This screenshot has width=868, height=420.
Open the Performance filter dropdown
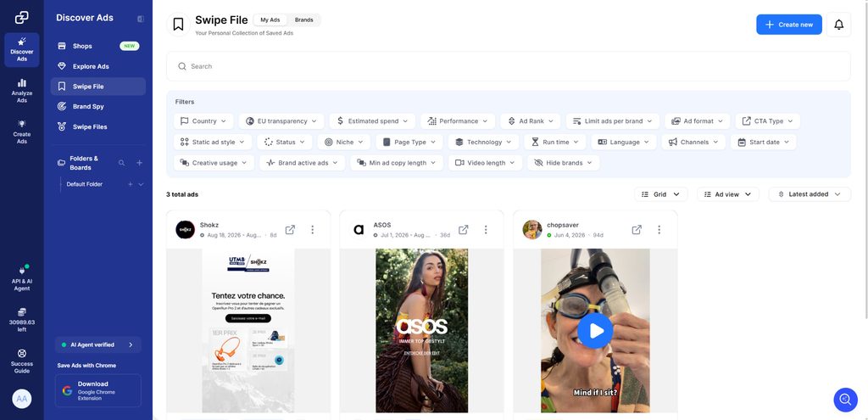pyautogui.click(x=458, y=120)
